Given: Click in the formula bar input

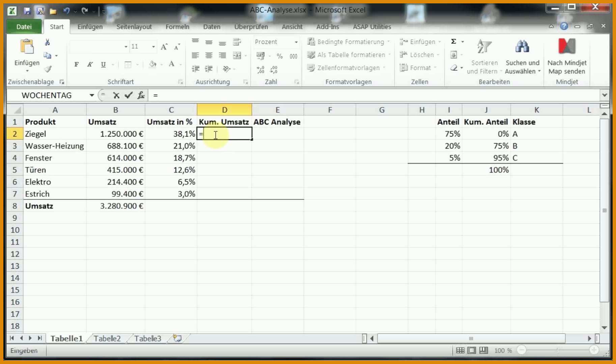Looking at the screenshot, I should (x=374, y=95).
